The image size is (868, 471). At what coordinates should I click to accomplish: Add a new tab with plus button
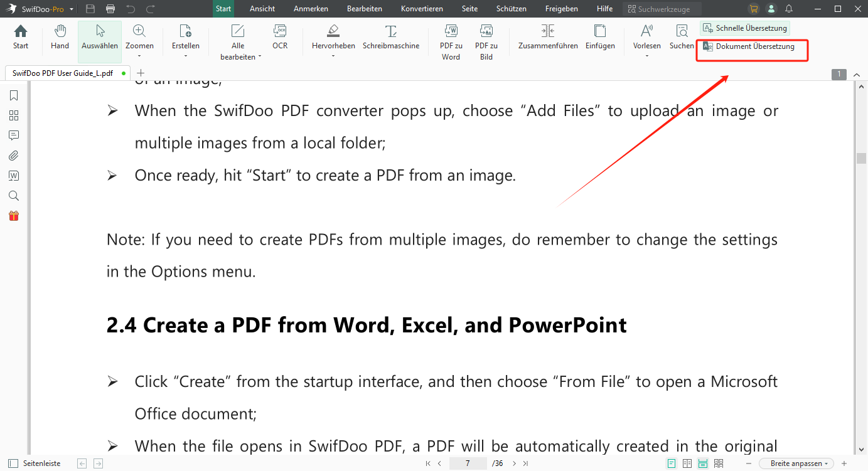pyautogui.click(x=141, y=73)
